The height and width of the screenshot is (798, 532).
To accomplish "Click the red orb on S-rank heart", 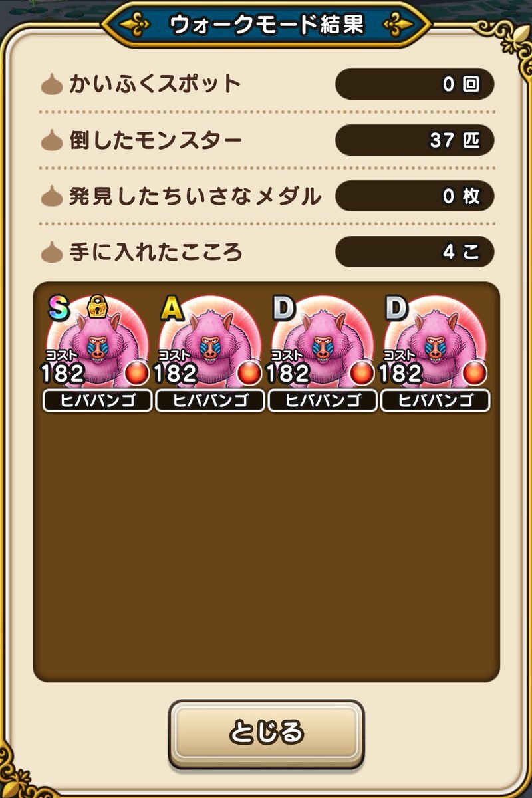I will point(137,373).
